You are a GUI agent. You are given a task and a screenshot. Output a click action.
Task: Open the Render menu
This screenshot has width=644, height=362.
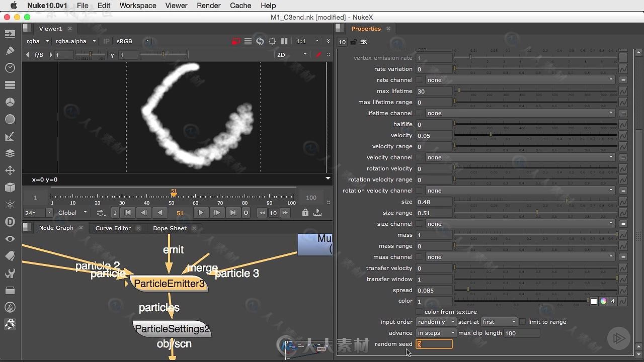(209, 6)
